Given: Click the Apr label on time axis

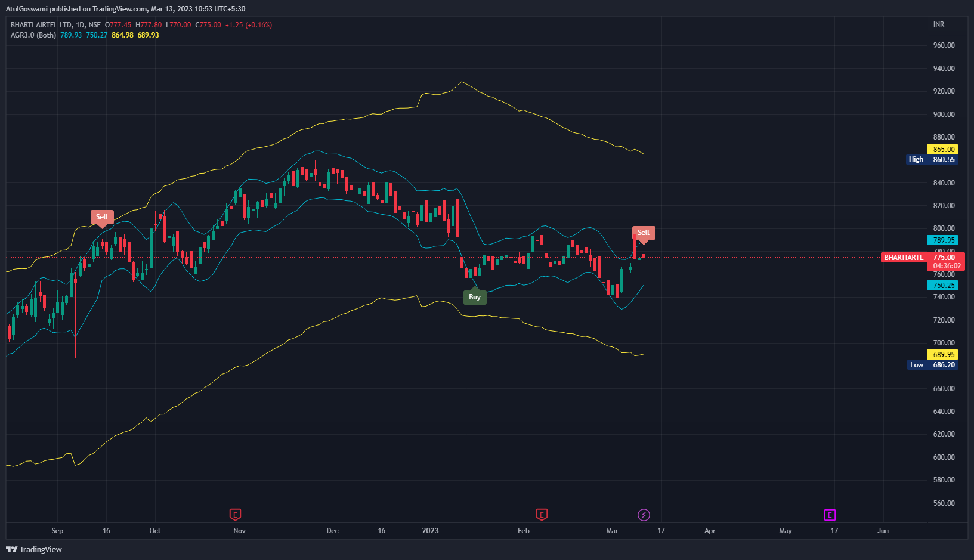Looking at the screenshot, I should [x=710, y=531].
